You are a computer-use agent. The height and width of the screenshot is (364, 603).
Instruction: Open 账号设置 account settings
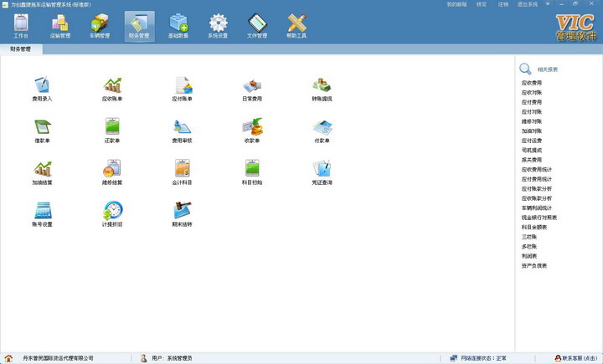pos(42,214)
